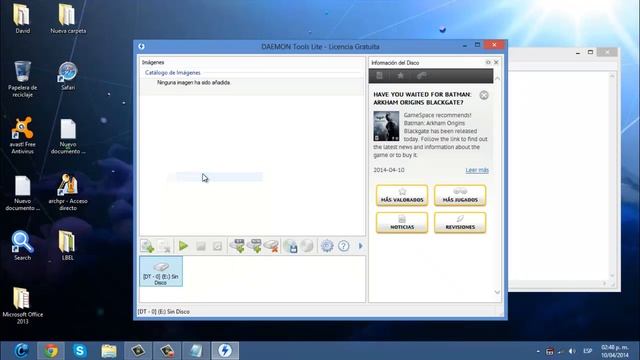Click Remove virtual drive icon with red X
The image size is (640, 360).
[271, 246]
